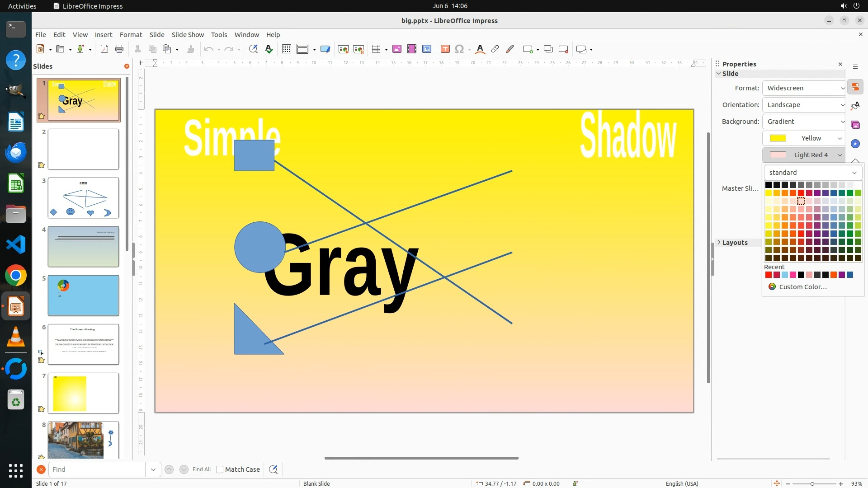Click the Print toolbar icon
This screenshot has width=868, height=488.
[x=119, y=49]
